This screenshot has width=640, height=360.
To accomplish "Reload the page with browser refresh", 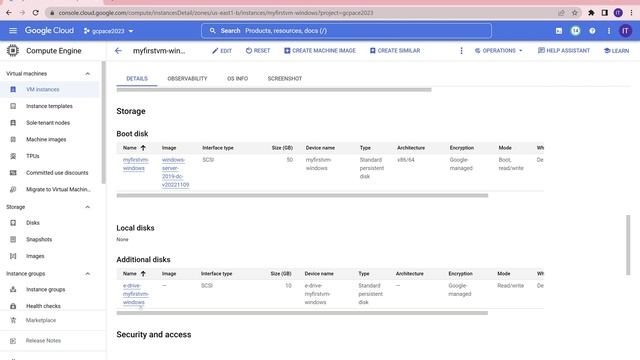I will 36,13.
